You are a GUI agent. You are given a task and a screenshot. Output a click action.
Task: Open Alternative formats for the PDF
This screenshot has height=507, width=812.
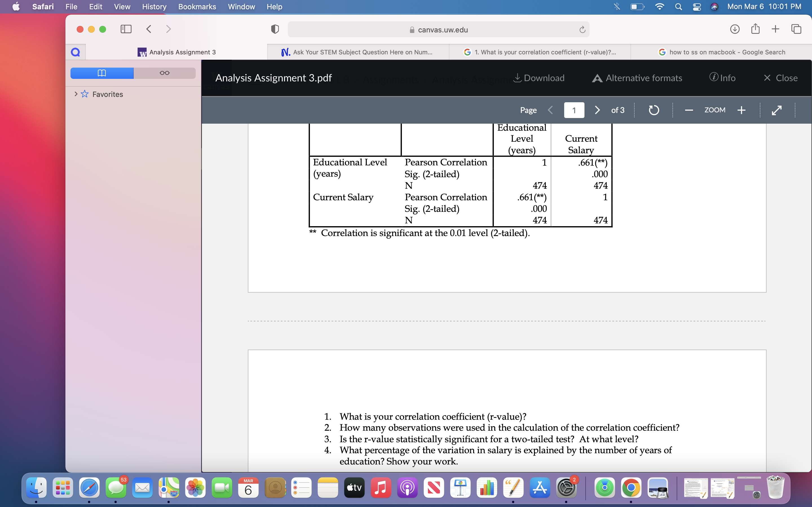click(637, 78)
